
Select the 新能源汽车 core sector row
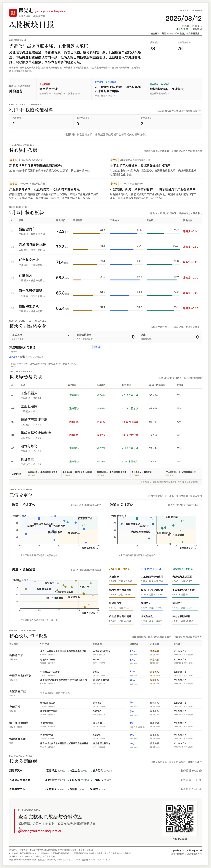pyautogui.click(x=105, y=231)
